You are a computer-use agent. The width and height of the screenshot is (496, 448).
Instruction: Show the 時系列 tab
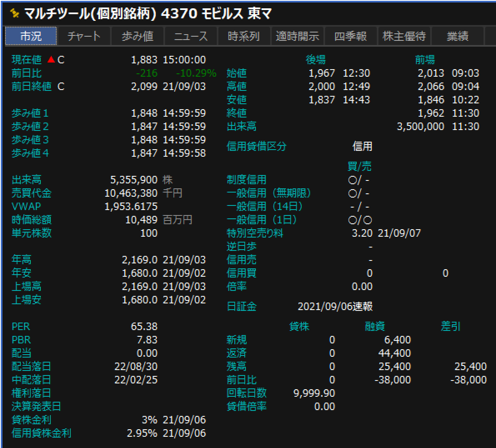point(243,36)
